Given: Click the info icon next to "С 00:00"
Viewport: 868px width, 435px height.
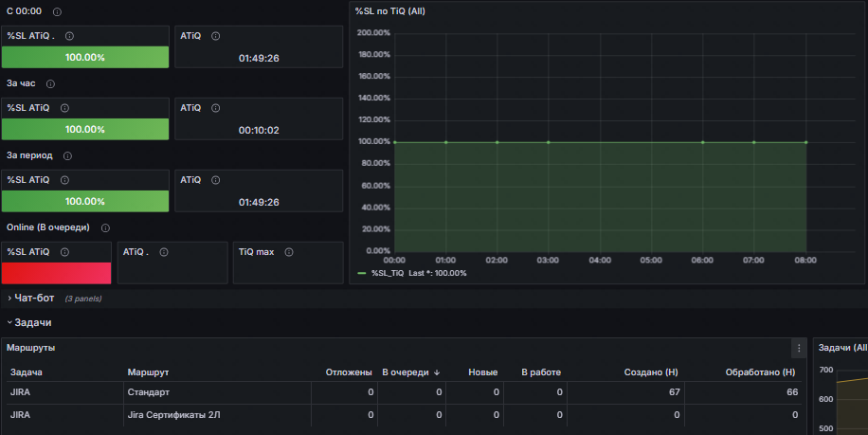Looking at the screenshot, I should [58, 11].
